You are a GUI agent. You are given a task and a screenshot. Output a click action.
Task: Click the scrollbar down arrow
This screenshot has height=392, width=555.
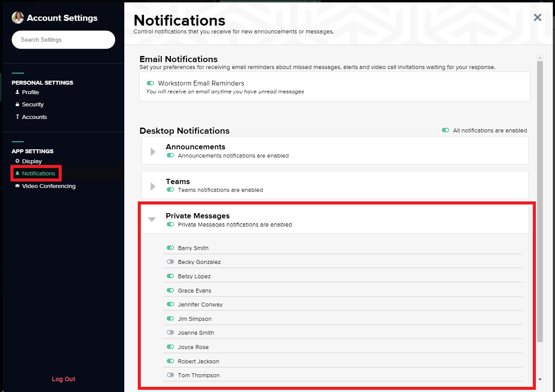tap(540, 379)
